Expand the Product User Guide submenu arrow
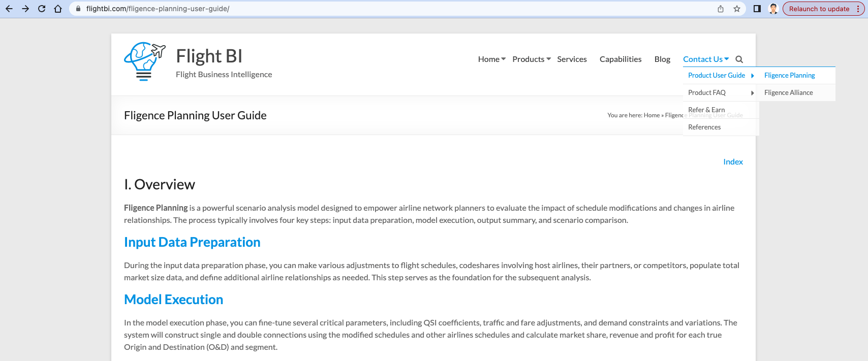The image size is (868, 361). pos(753,76)
